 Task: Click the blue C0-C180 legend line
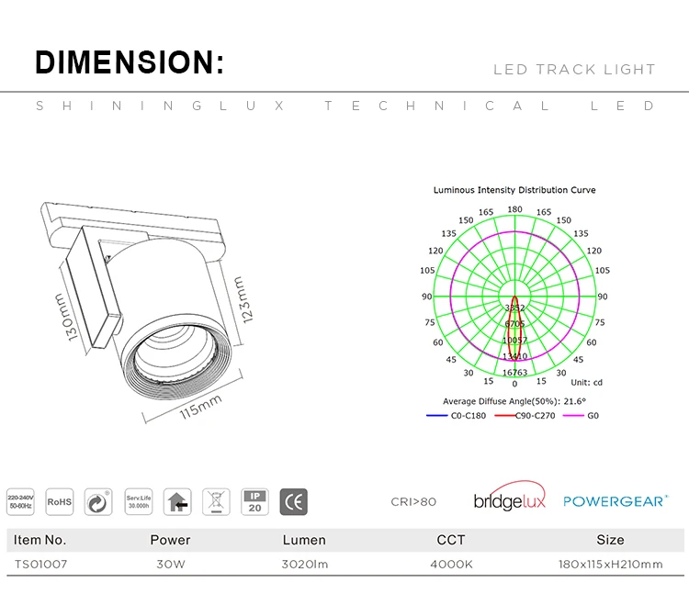(x=436, y=415)
